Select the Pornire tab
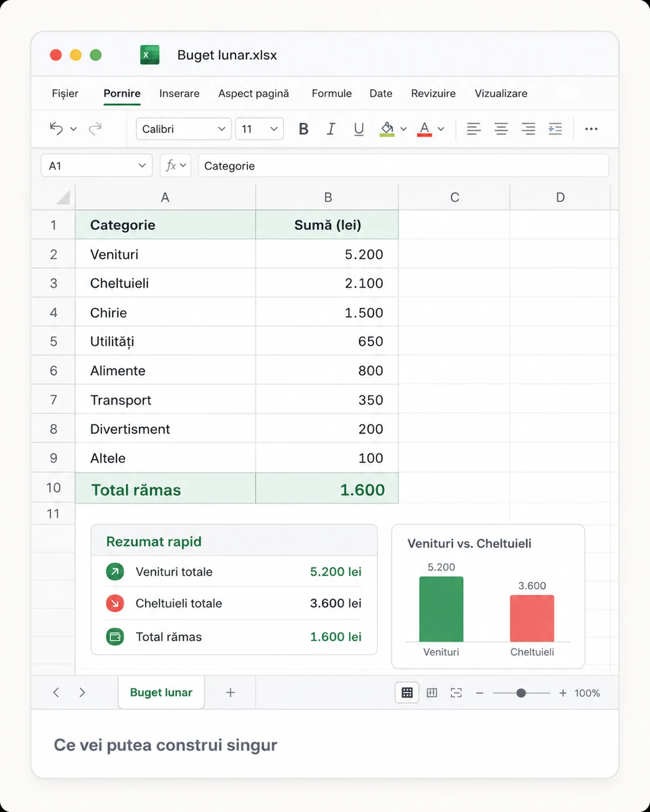Screen dimensions: 650x812 click(122, 93)
